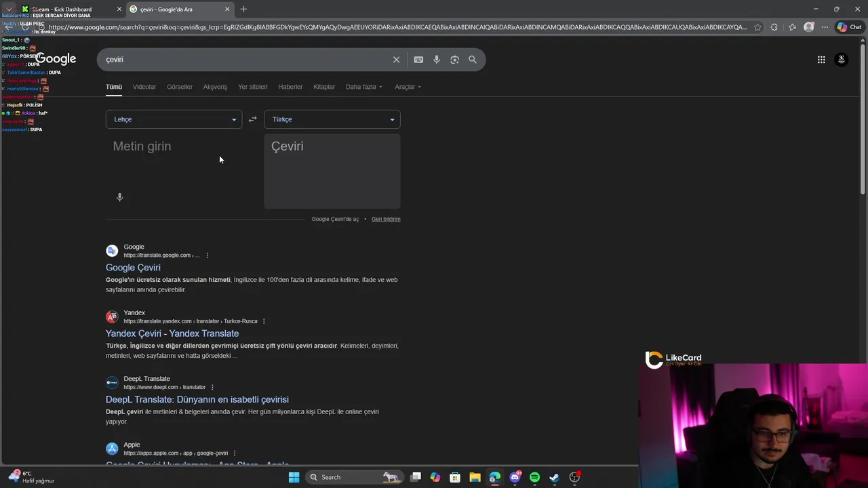This screenshot has width=868, height=488.
Task: Open Google Lens image search
Action: point(454,60)
